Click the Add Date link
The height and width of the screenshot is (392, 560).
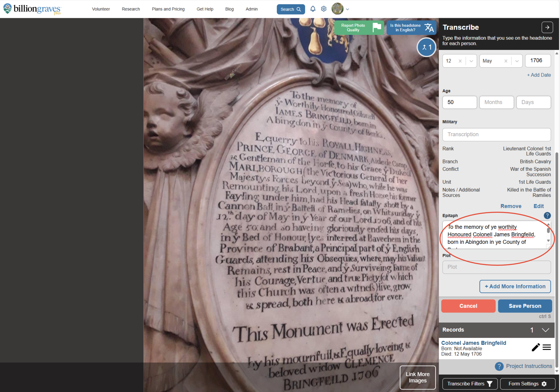pyautogui.click(x=539, y=75)
